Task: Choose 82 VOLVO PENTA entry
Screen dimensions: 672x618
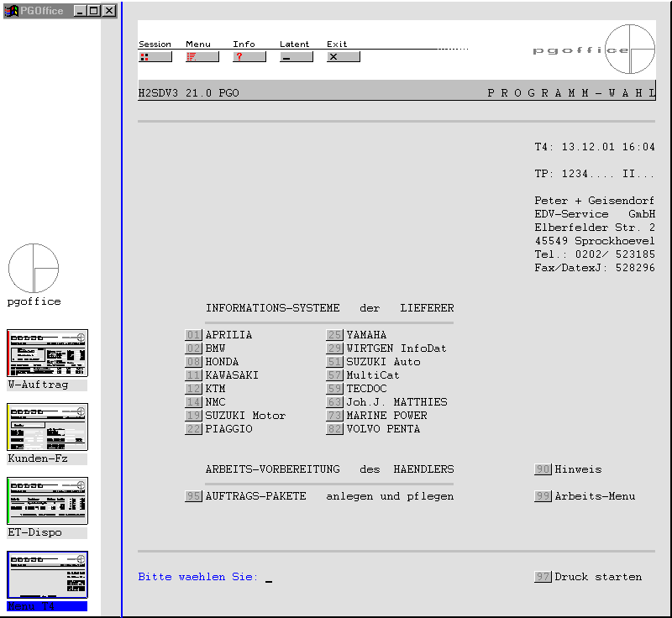Action: (334, 429)
